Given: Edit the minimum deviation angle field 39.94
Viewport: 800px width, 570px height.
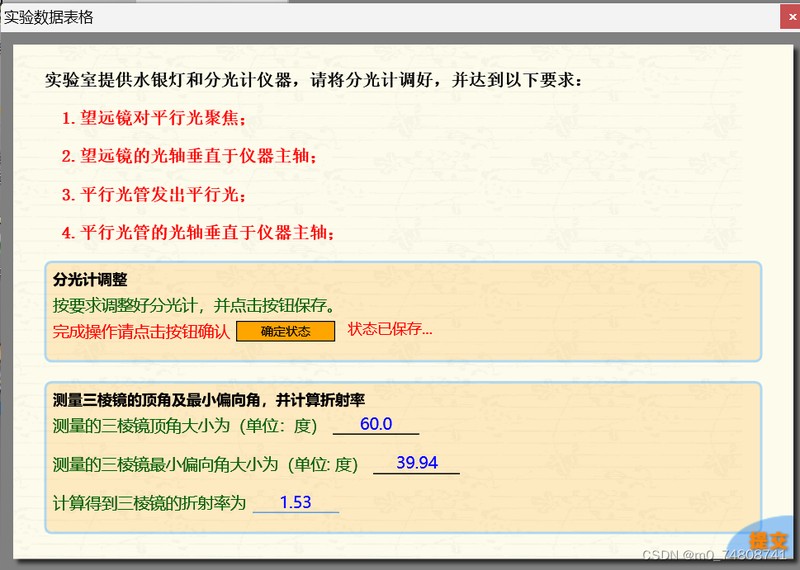Looking at the screenshot, I should coord(416,463).
